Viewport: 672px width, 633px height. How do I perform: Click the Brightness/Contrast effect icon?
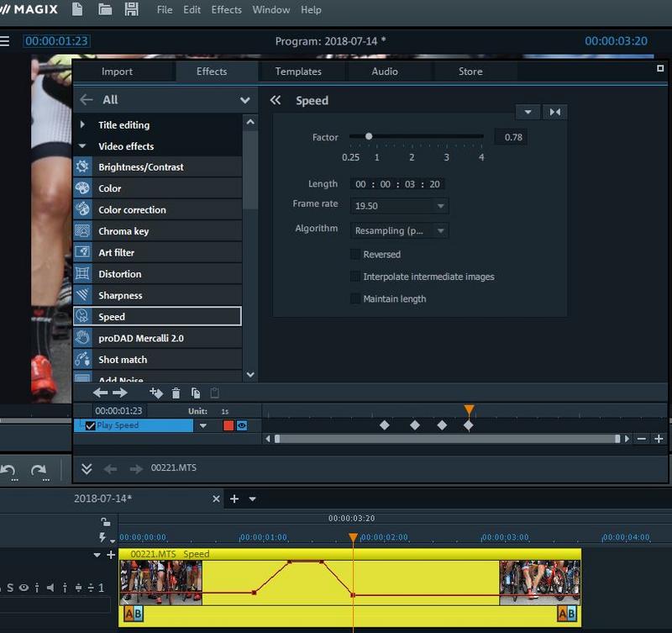[x=82, y=166]
